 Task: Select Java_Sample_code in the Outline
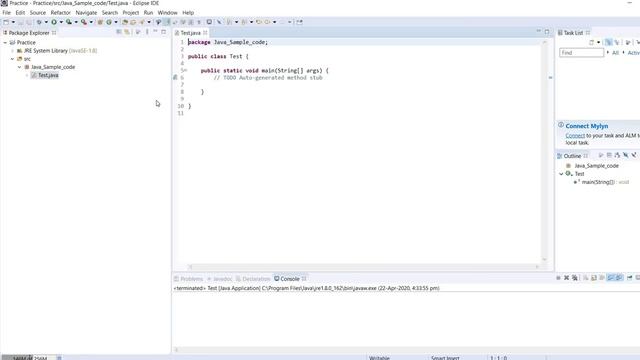[x=596, y=166]
